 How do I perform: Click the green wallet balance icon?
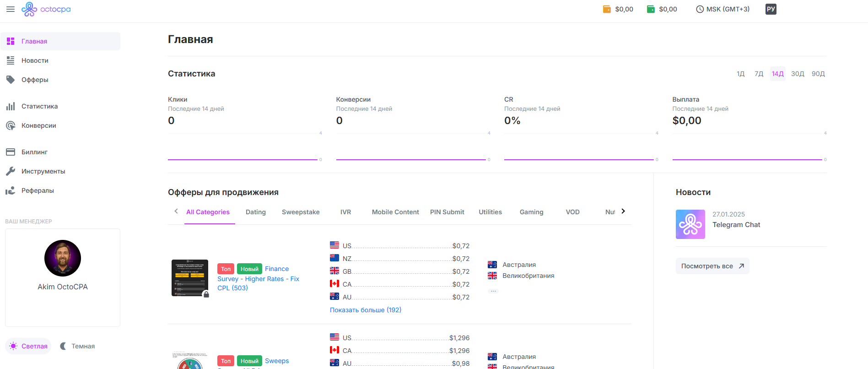point(651,9)
